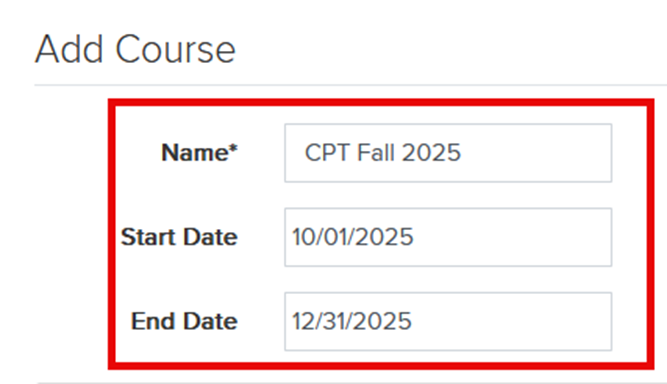Click the Start Date label
This screenshot has width=667, height=384.
pos(179,237)
